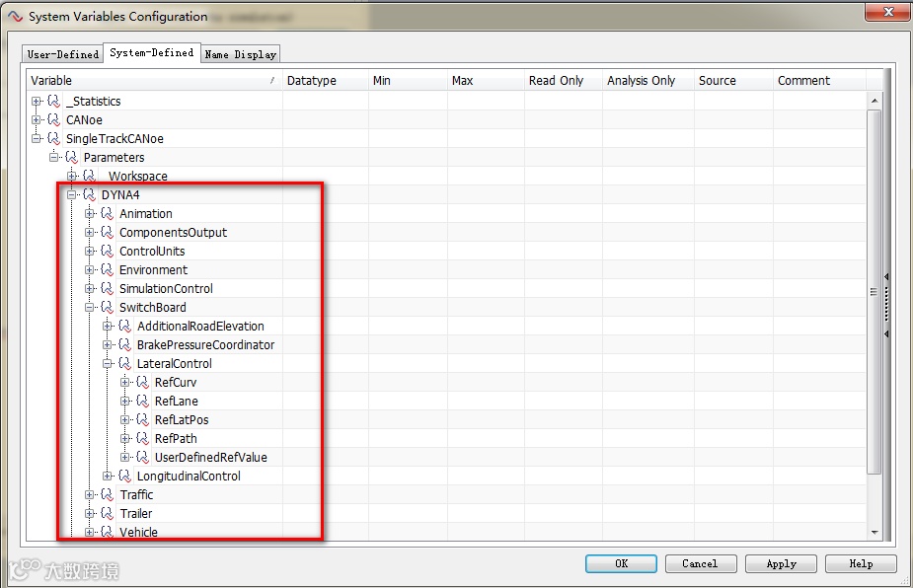Expand the Workspace tree node
Image resolution: width=913 pixels, height=588 pixels.
[x=72, y=176]
